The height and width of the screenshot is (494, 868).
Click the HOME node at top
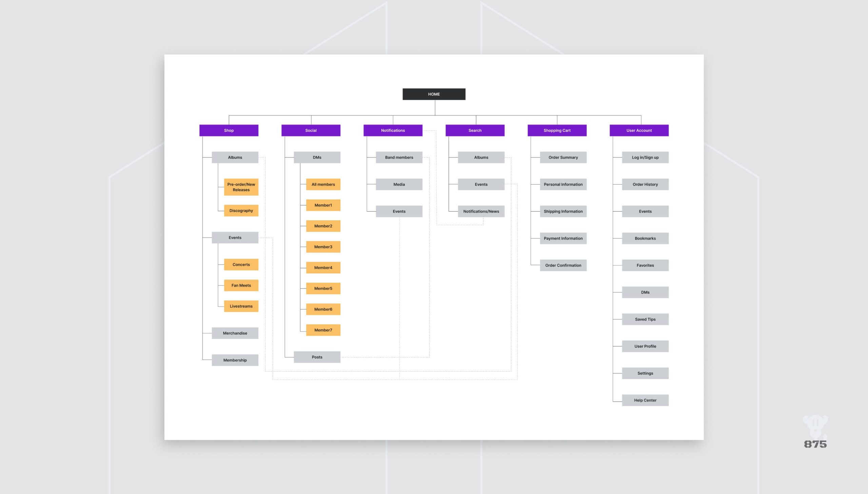pos(434,94)
